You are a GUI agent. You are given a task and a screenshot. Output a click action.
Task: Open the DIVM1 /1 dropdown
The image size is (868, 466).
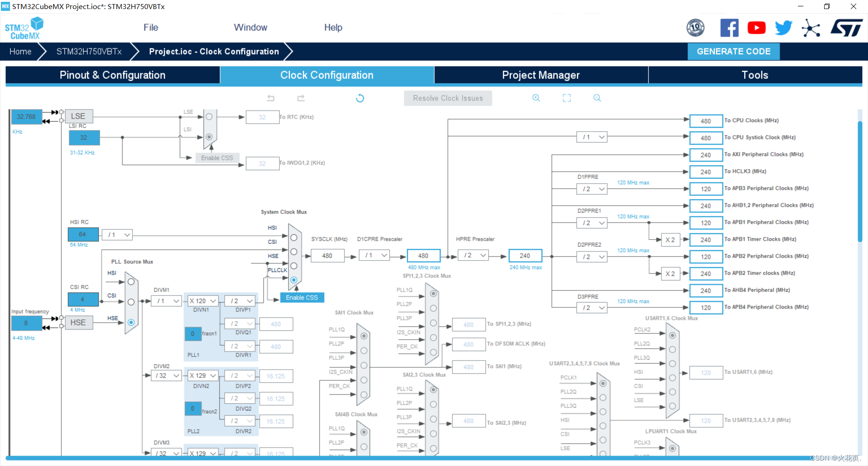(x=167, y=301)
